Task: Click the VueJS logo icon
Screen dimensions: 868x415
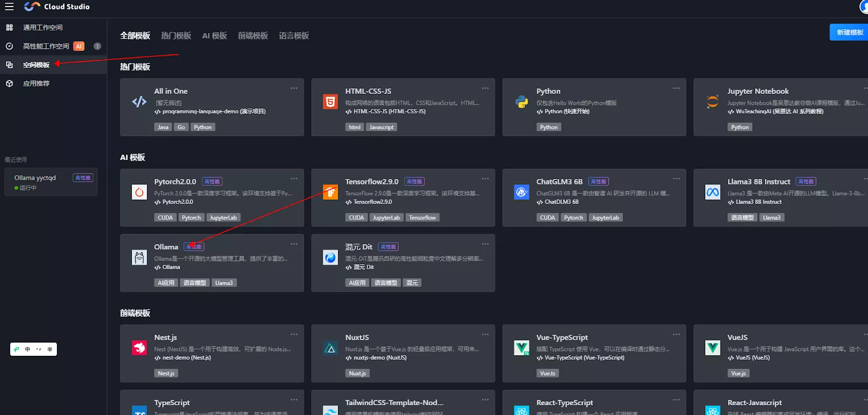Action: [712, 348]
